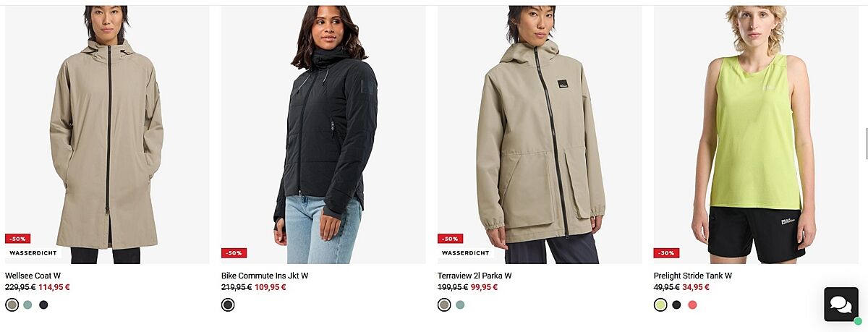Click the -30% badge on Prelight Tank
The image size is (868, 332).
666,253
